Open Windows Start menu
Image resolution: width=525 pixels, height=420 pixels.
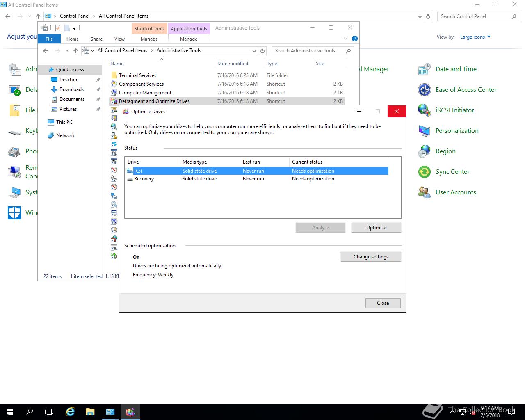coord(10,412)
